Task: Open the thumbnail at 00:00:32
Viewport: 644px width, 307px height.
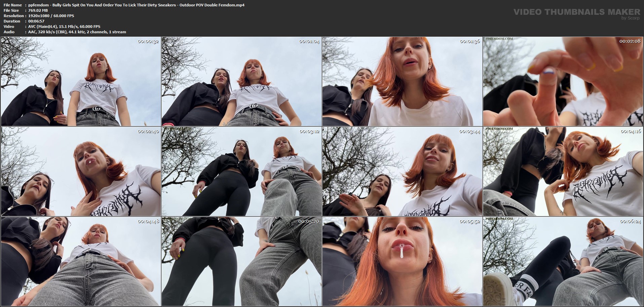Action: point(81,81)
